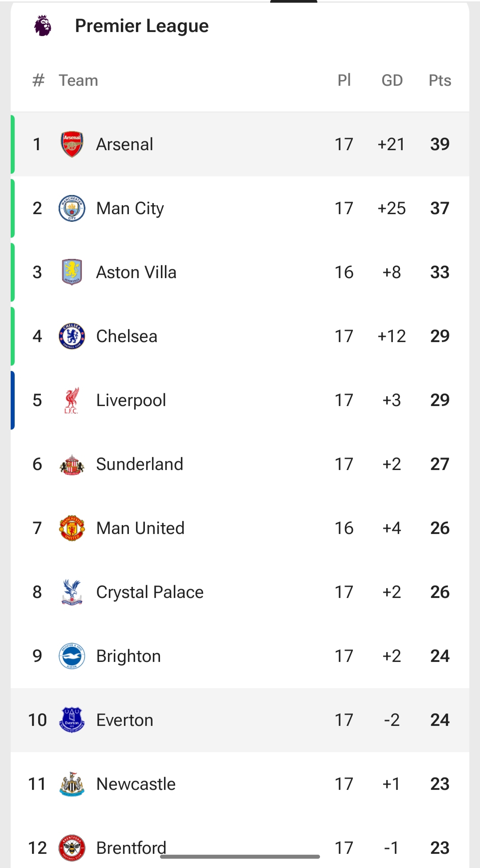Click the Brighton club crest

coord(72,656)
